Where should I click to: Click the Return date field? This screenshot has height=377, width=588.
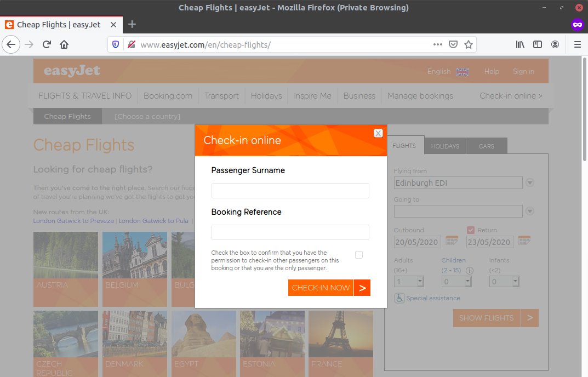pos(489,242)
